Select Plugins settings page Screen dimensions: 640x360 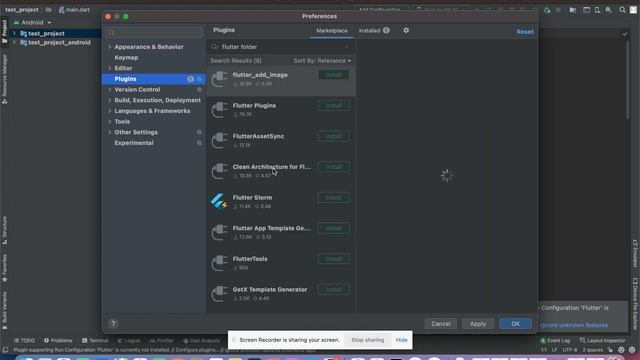[x=153, y=79]
